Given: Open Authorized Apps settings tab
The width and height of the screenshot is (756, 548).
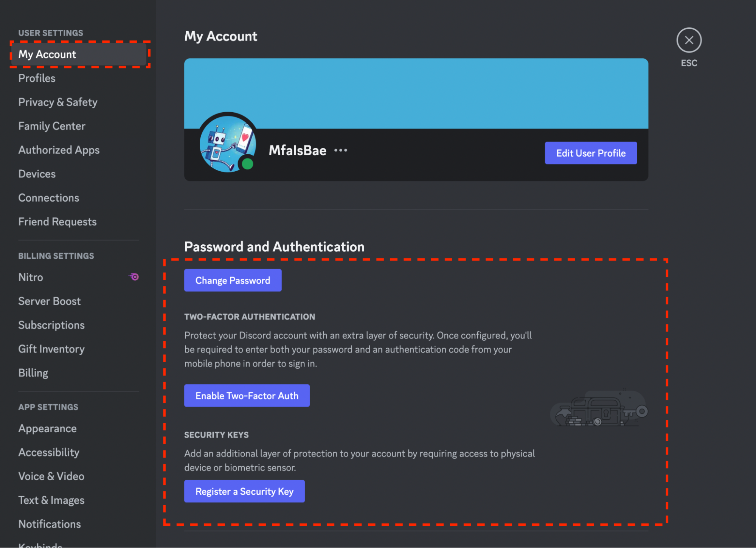Looking at the screenshot, I should click(59, 149).
